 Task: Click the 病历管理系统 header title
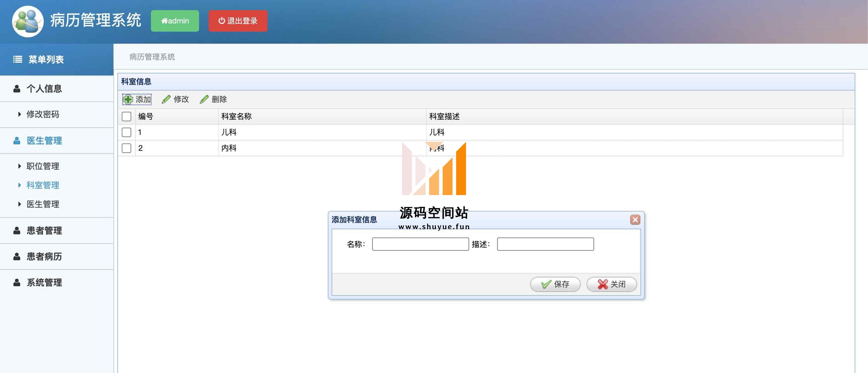(96, 20)
